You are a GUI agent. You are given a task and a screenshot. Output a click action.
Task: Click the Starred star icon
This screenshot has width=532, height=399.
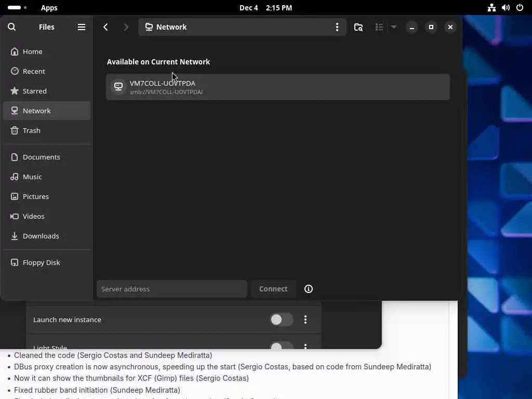[14, 90]
